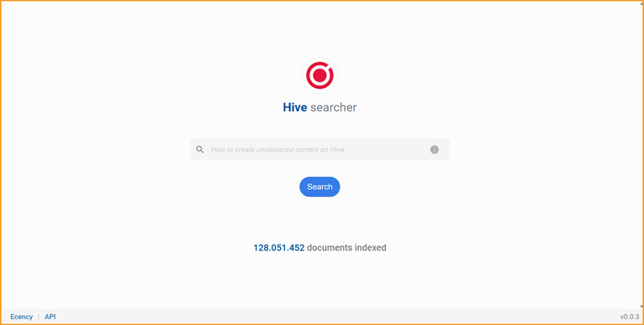The height and width of the screenshot is (325, 644).
Task: Click the 'documents indexed' text
Action: [346, 248]
